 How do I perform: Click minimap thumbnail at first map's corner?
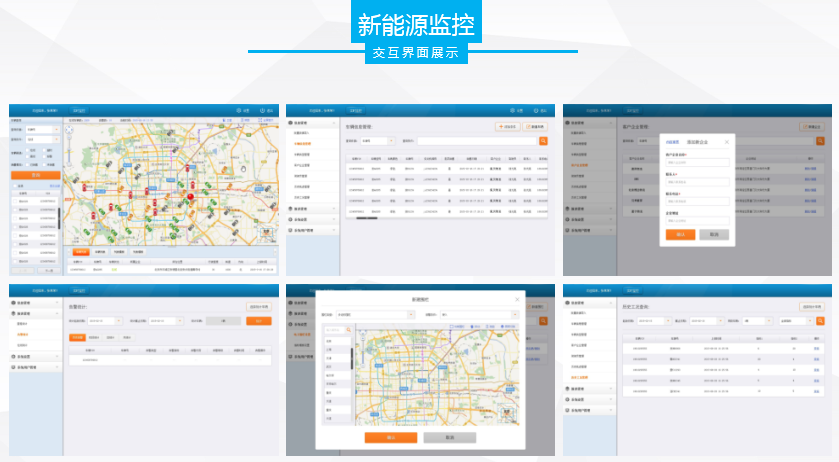pyautogui.click(x=268, y=233)
